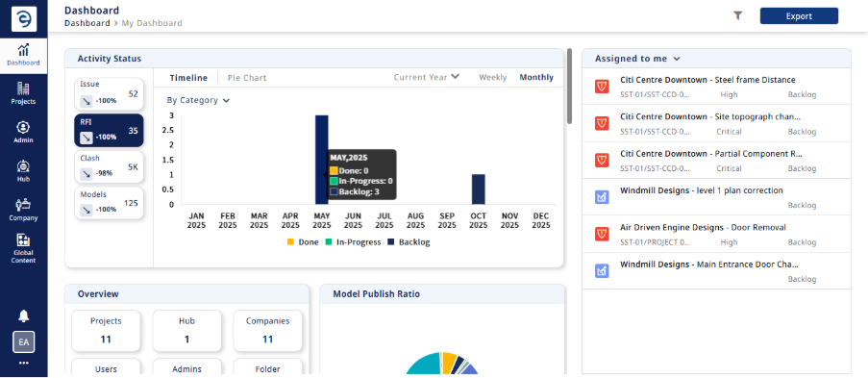The height and width of the screenshot is (378, 868).
Task: Select the Models activity card
Action: [109, 203]
